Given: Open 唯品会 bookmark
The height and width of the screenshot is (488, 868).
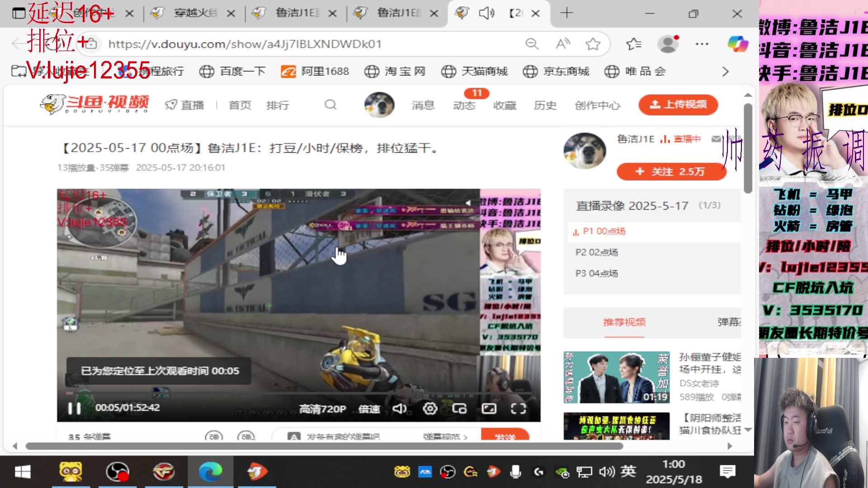Looking at the screenshot, I should 635,71.
